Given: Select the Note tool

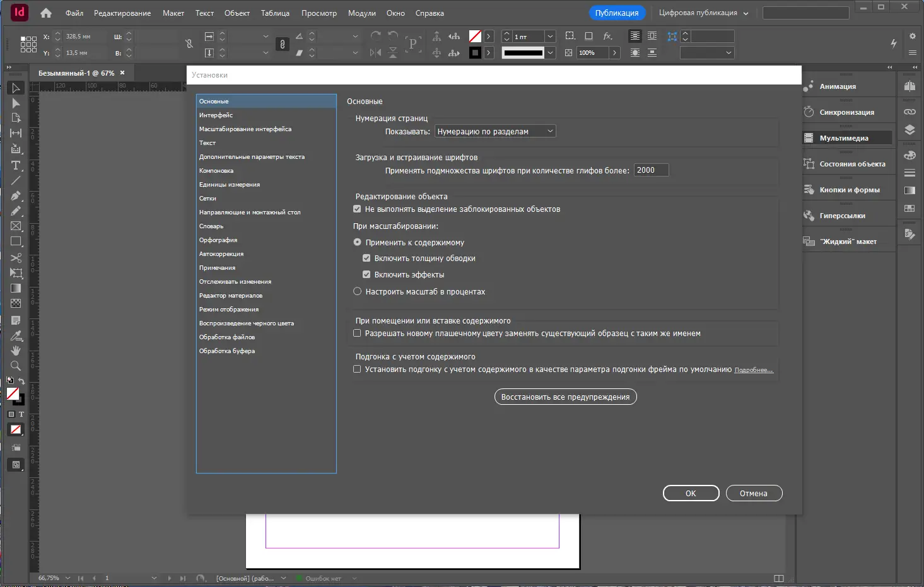Looking at the screenshot, I should (16, 320).
